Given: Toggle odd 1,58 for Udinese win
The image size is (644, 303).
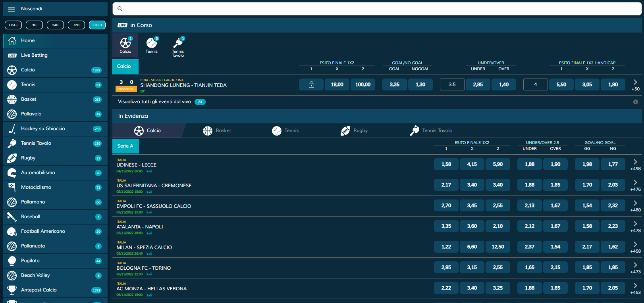Looking at the screenshot, I should (x=446, y=164).
